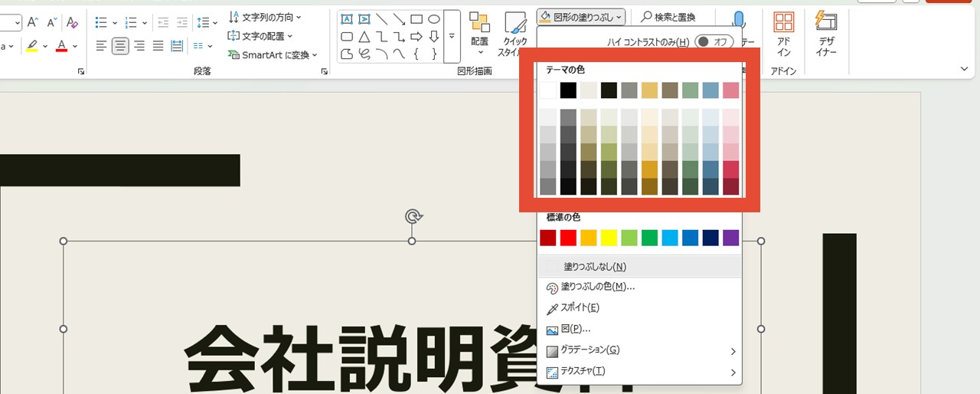Image resolution: width=980 pixels, height=394 pixels.
Task: Click the eyedropper (スポイト) option
Action: pos(580,308)
